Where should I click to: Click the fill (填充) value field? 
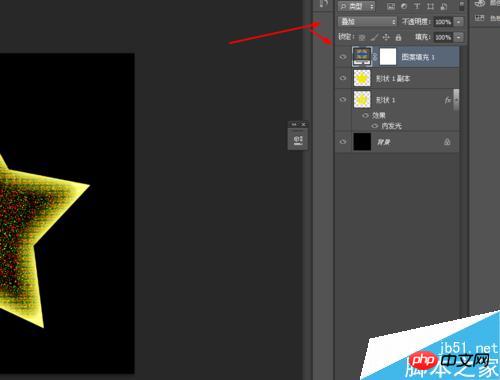tap(443, 37)
